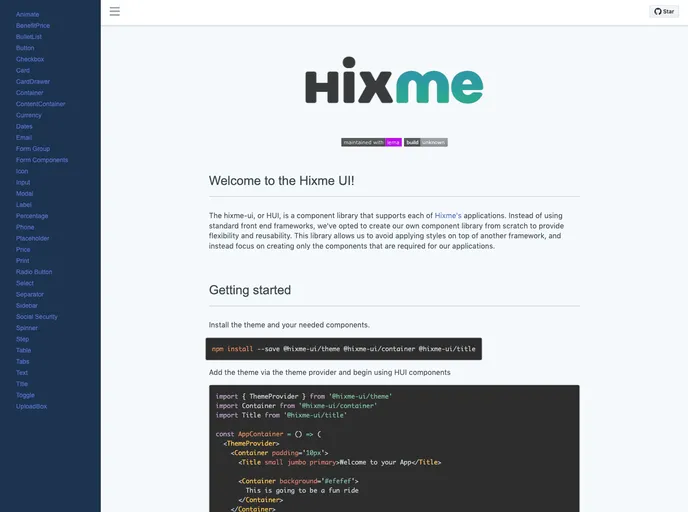Image resolution: width=688 pixels, height=512 pixels.
Task: Click the Welcome to the Hixme UI! heading
Action: (281, 181)
